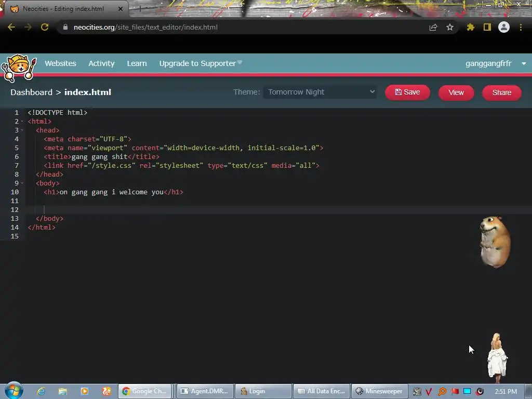Viewport: 532px width, 399px height.
Task: Bookmark this page with the star icon
Action: tap(449, 27)
